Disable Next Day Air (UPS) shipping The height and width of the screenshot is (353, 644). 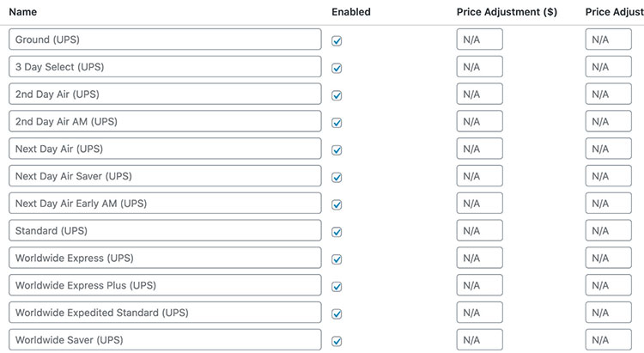[x=337, y=149]
